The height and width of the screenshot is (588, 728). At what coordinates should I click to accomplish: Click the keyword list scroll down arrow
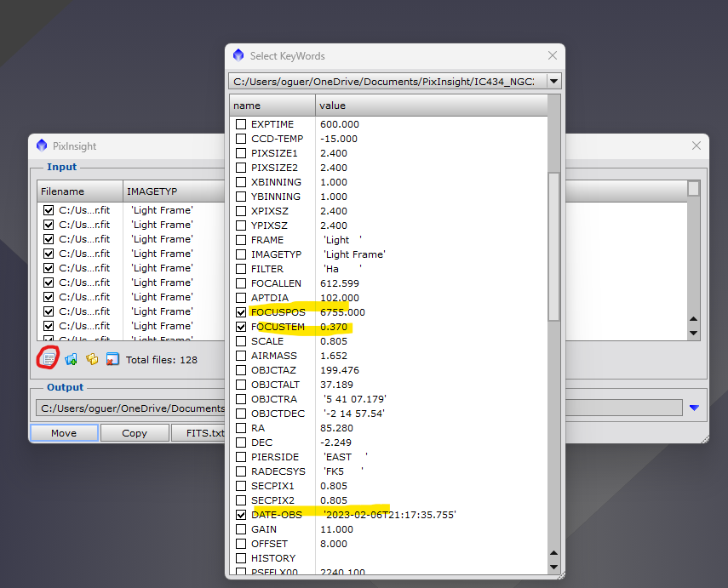[554, 567]
